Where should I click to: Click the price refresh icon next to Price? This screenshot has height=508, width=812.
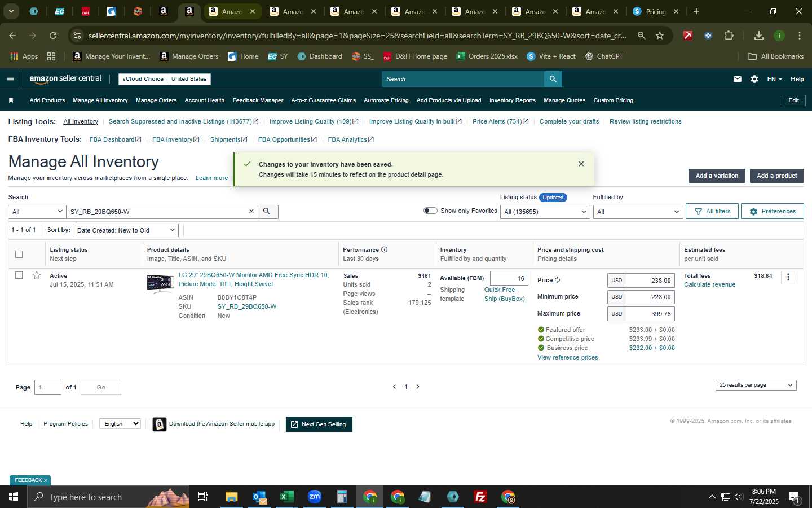(557, 280)
